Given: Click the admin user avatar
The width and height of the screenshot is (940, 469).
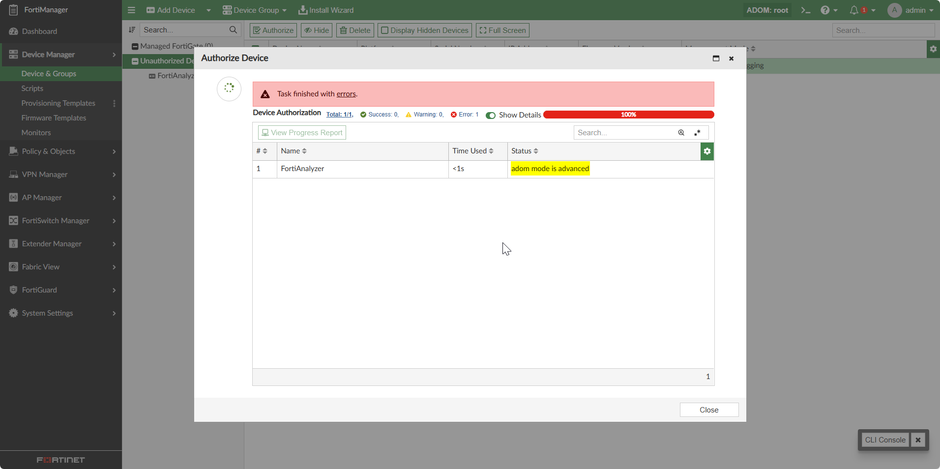Looking at the screenshot, I should pos(894,10).
